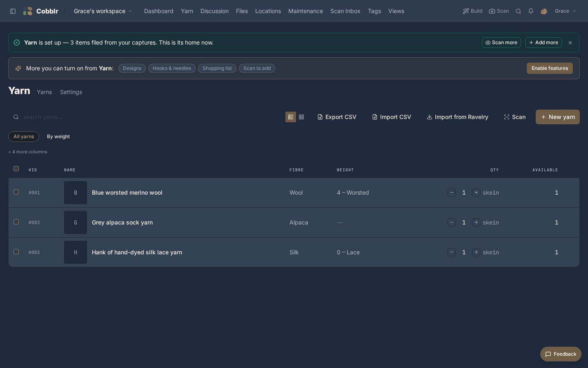Sort by the WEIGHT column header

pos(345,170)
